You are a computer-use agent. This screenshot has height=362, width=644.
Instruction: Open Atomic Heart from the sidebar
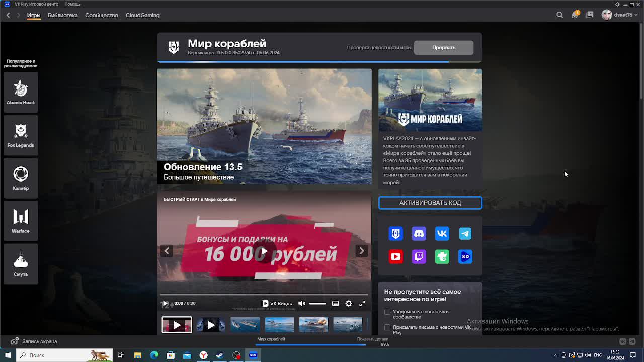(x=21, y=92)
